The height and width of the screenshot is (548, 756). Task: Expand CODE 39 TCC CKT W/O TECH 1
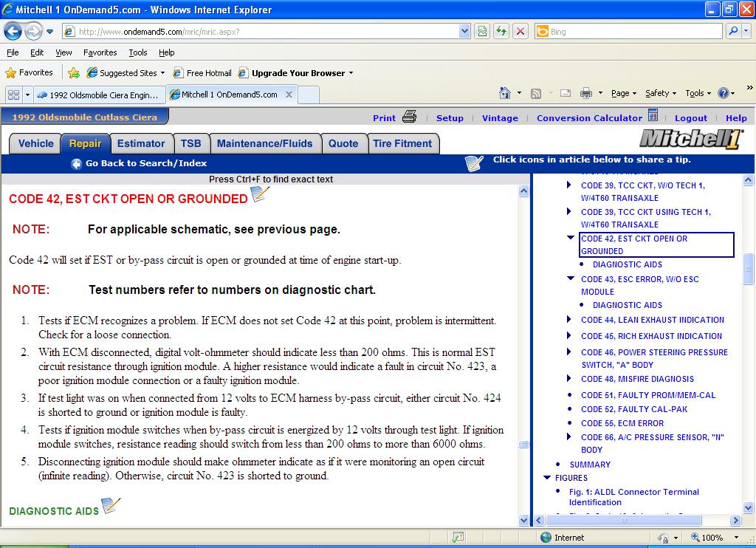point(569,185)
